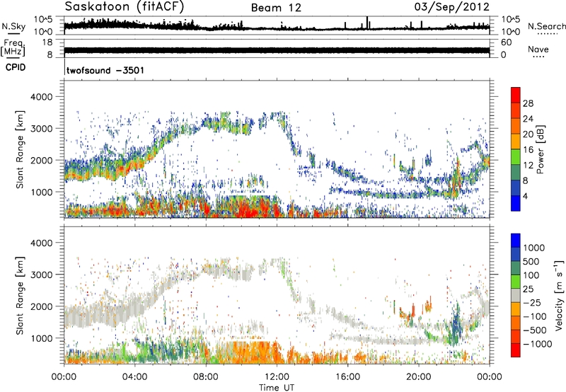This screenshot has height=392, width=566.
Task: Click the "Power [dB]" colorbar title
Action: point(541,149)
